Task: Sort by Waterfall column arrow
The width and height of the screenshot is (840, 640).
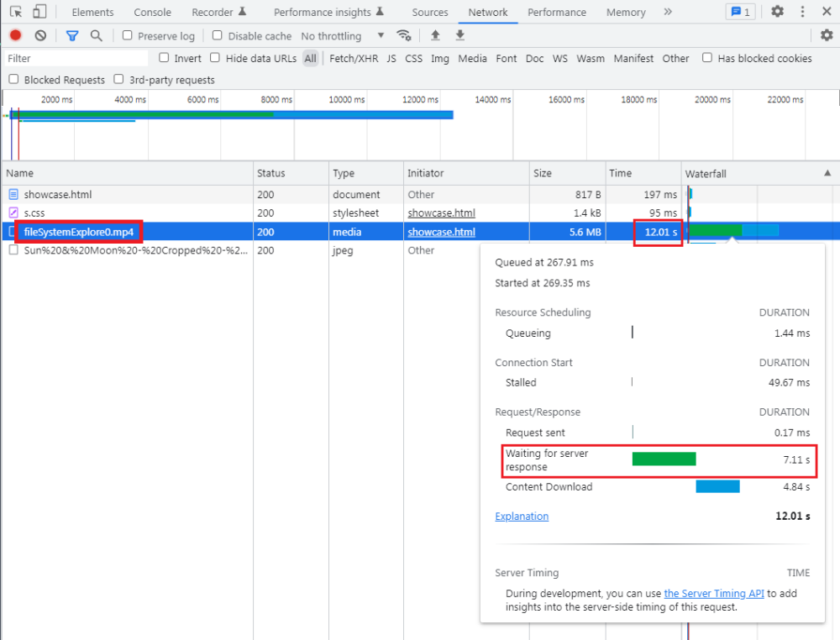Action: pyautogui.click(x=827, y=173)
